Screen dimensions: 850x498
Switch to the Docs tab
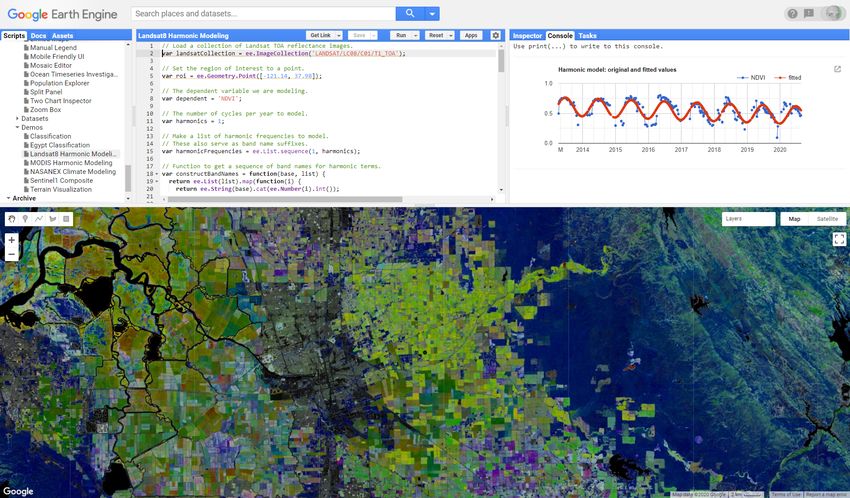click(x=38, y=36)
